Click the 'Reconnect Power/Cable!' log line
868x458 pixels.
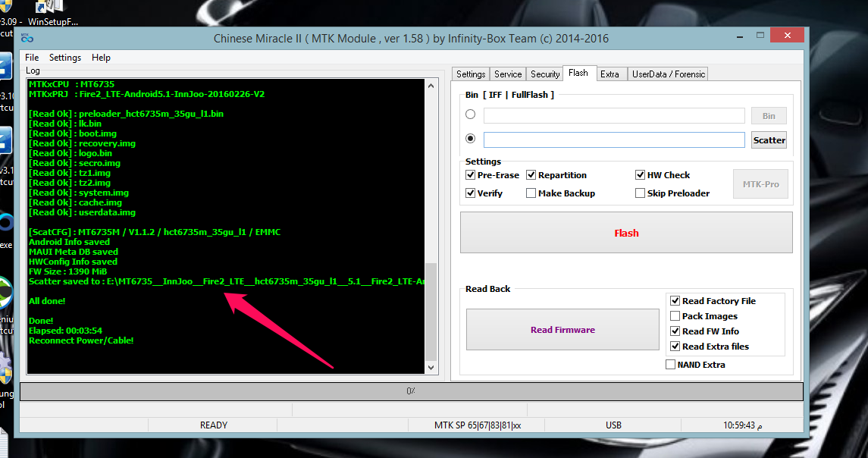pyautogui.click(x=81, y=340)
